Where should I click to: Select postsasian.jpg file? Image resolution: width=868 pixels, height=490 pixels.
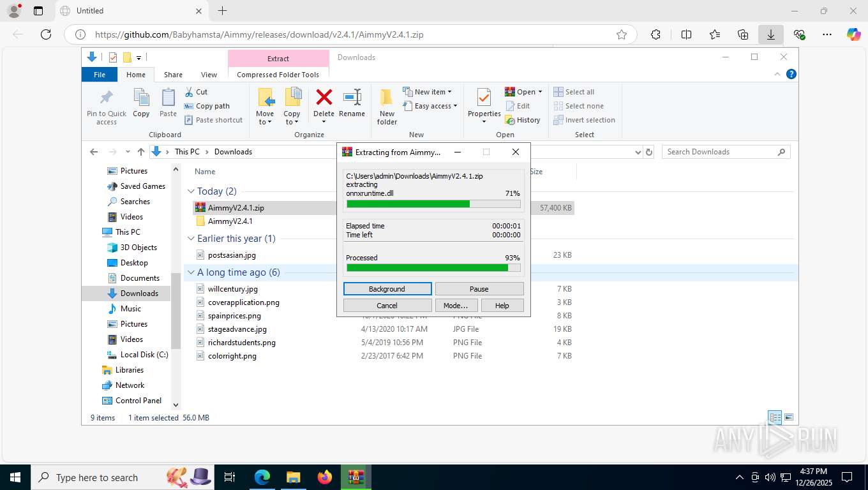[232, 255]
